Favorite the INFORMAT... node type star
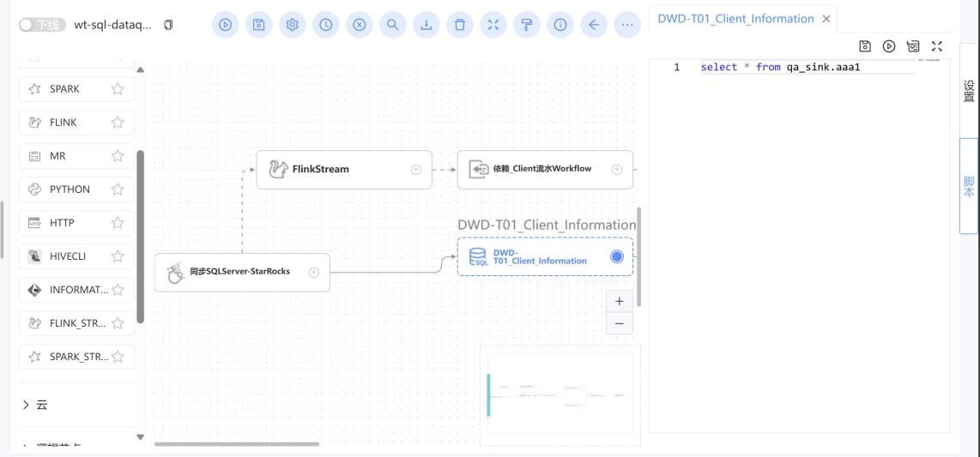980x457 pixels. [x=118, y=290]
